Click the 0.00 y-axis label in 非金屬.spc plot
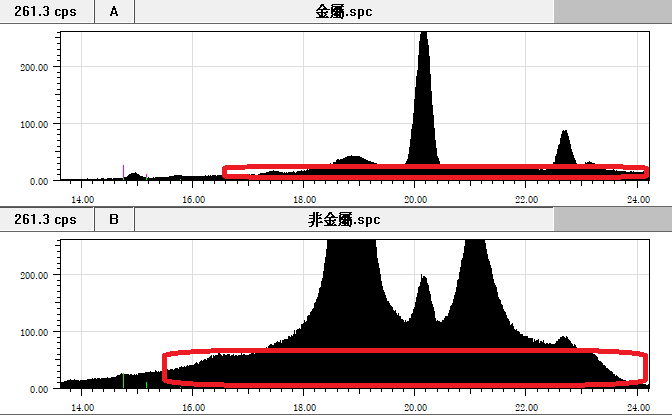Image resolution: width=672 pixels, height=415 pixels. (39, 389)
